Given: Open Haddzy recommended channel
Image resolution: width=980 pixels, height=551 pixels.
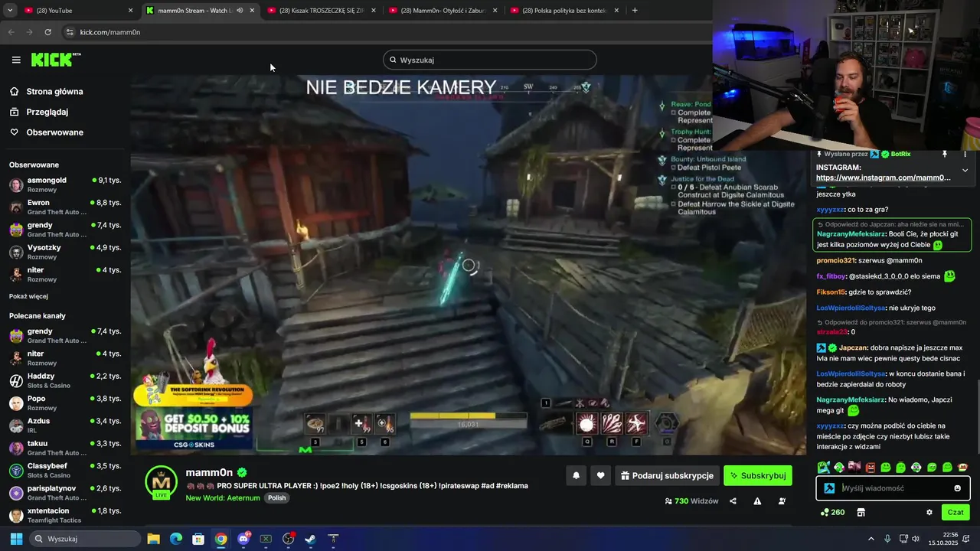Looking at the screenshot, I should click(65, 380).
